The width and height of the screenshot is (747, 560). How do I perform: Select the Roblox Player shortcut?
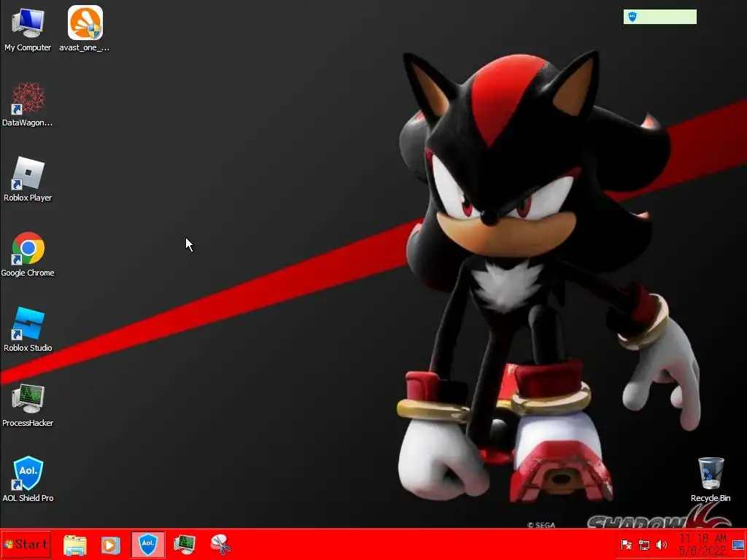[x=28, y=179]
